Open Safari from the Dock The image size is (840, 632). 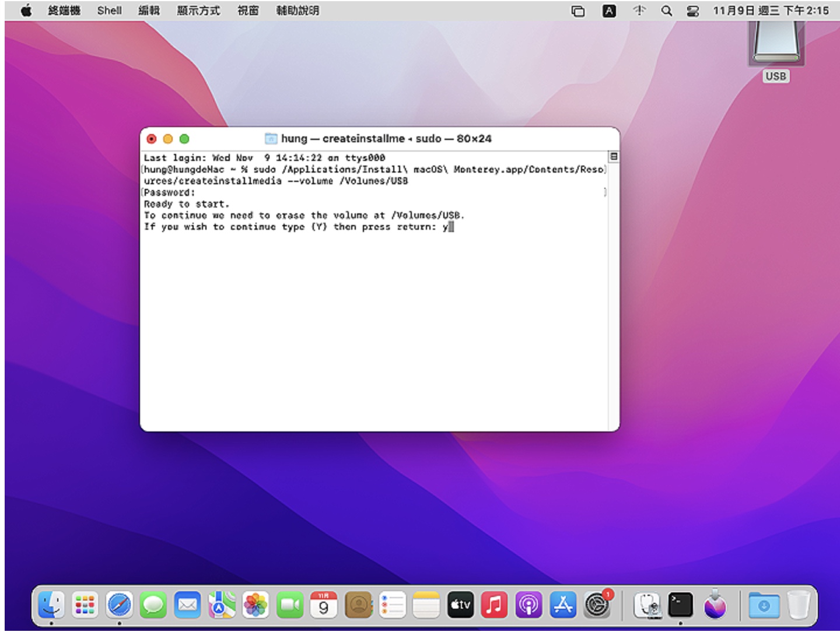click(119, 605)
